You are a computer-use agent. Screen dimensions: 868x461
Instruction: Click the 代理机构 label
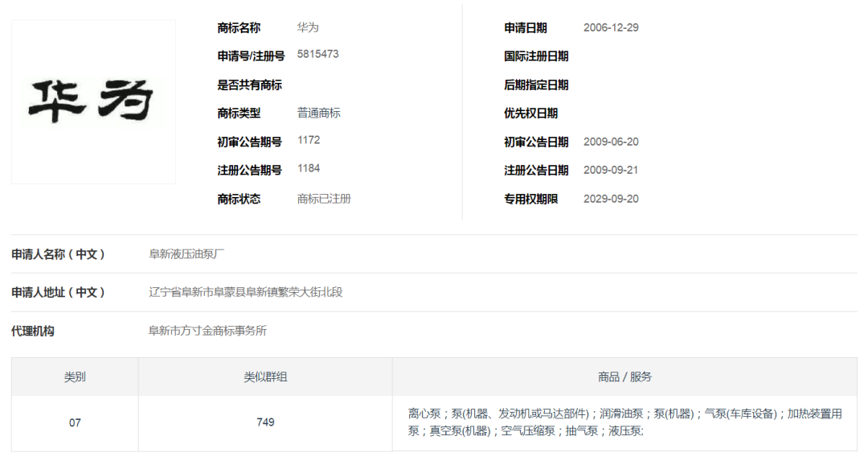[33, 331]
